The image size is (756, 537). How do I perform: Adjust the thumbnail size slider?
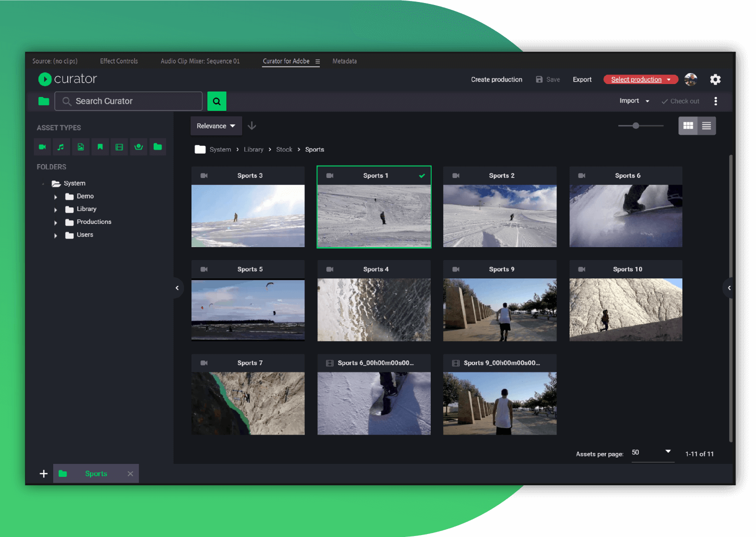[x=636, y=126]
